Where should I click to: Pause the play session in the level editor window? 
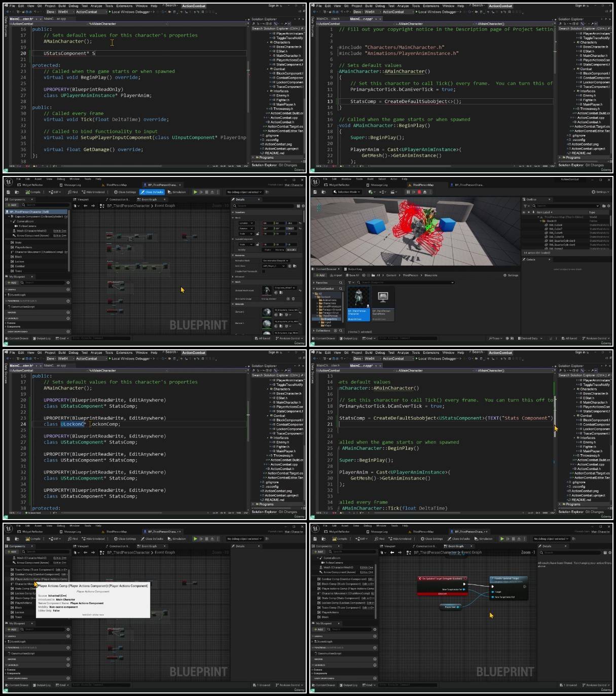(407, 192)
